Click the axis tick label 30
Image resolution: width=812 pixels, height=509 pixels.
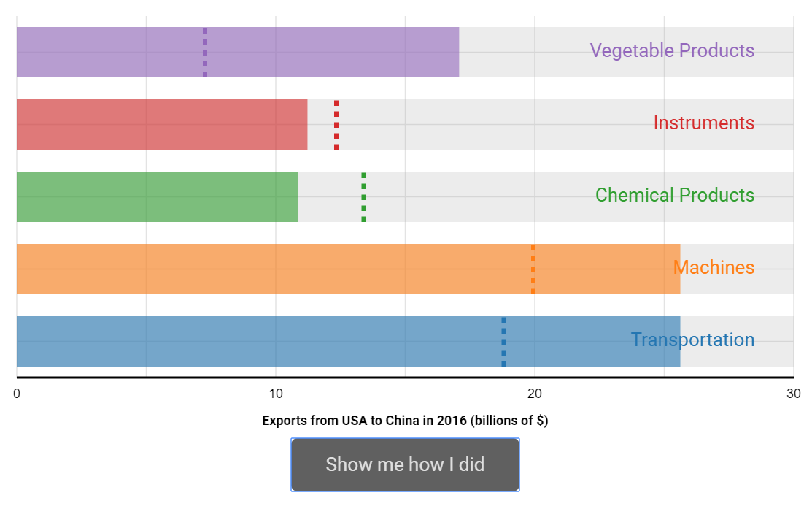pos(793,394)
